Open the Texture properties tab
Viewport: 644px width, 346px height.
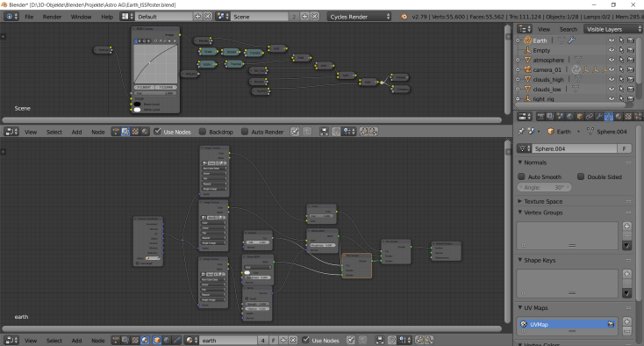click(x=628, y=117)
